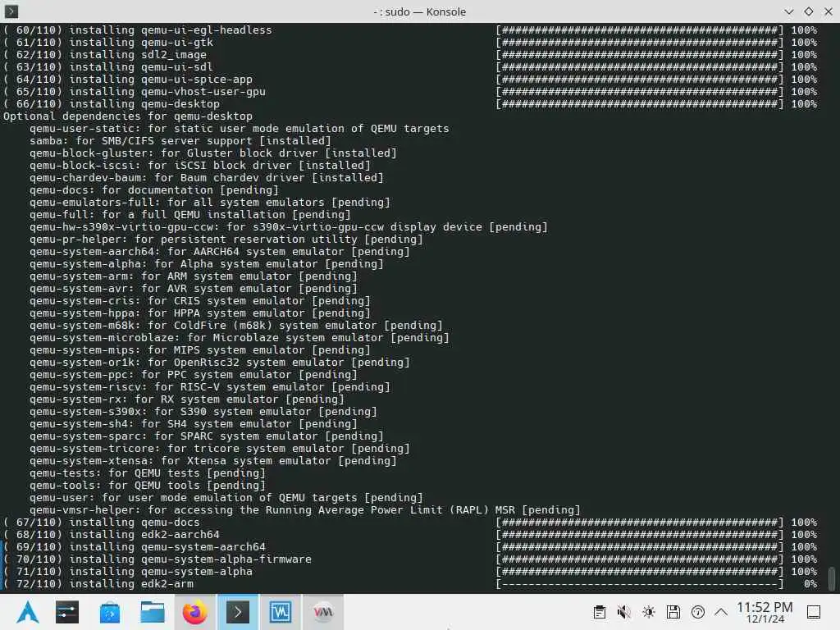Screen dimensions: 840x630
Task: Click the qemu-docs 100% progress bar
Action: click(x=640, y=523)
